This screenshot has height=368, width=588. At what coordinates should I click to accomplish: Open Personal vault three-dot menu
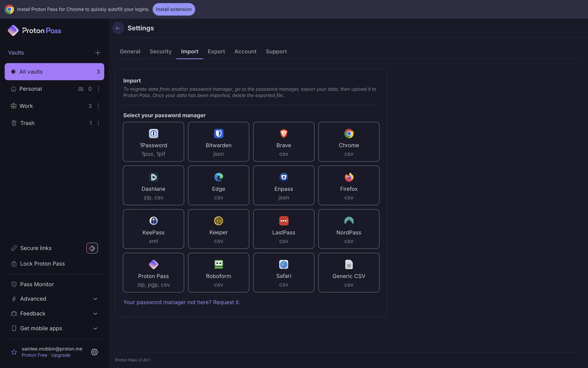[x=98, y=89]
